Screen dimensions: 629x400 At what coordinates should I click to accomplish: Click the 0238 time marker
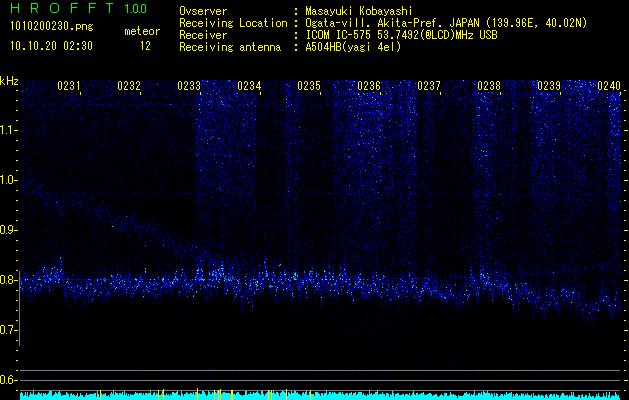point(489,86)
